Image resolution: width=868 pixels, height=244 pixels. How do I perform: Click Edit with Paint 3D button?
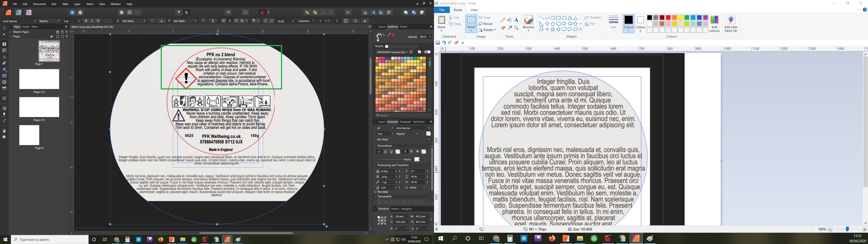[731, 24]
